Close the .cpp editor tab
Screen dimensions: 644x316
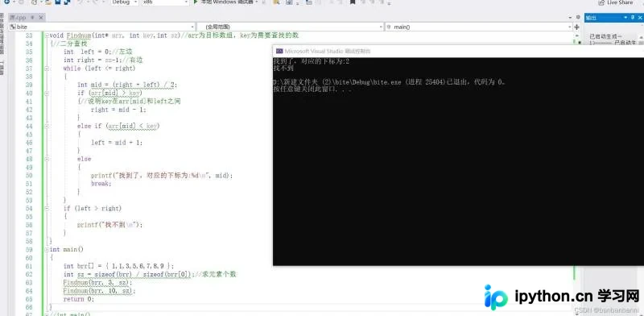41,18
